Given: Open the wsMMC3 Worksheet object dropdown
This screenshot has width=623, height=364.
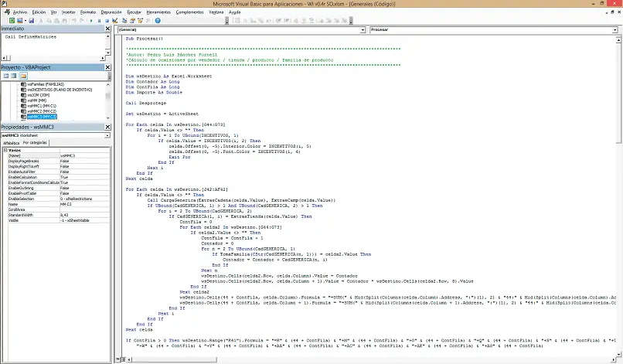Looking at the screenshot, I should (107, 135).
